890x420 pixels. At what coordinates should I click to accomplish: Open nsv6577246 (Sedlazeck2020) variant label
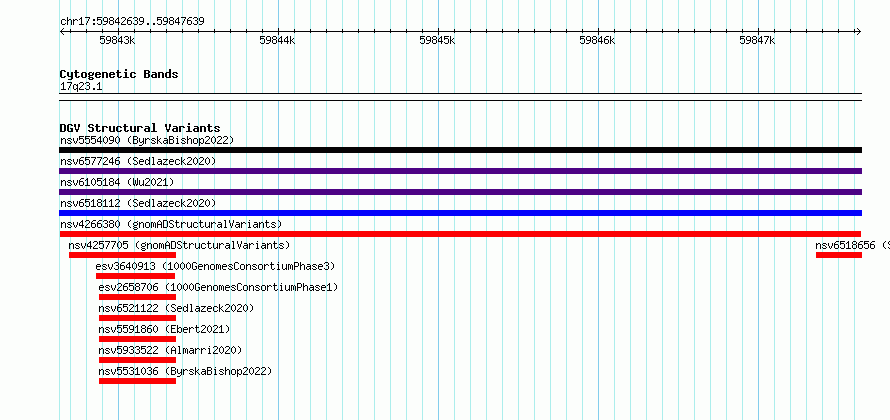click(x=138, y=161)
